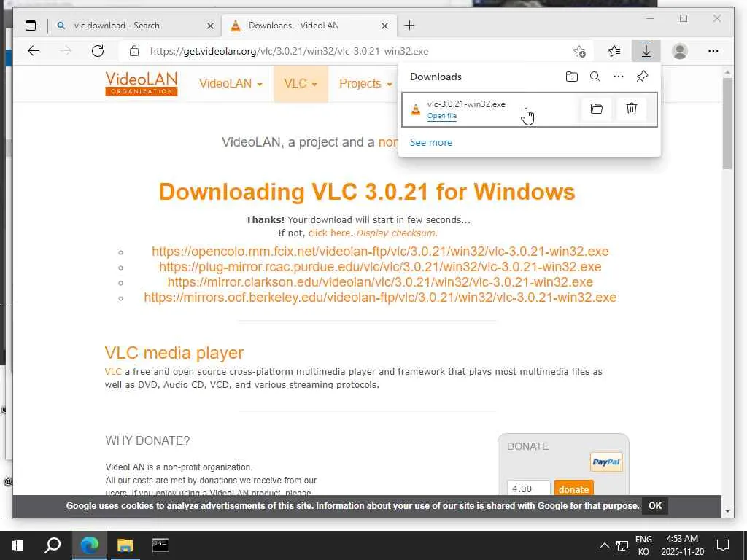747x560 pixels.
Task: Expand the Projects dropdown menu
Action: point(366,84)
